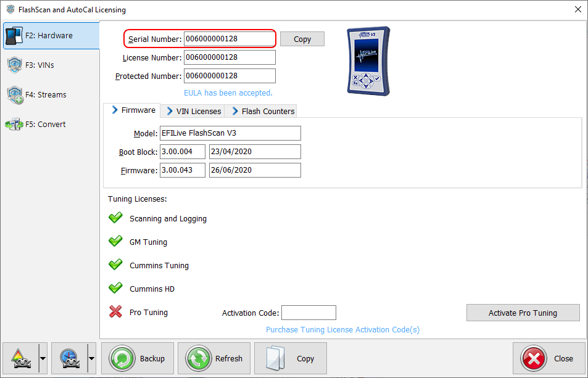The height and width of the screenshot is (378, 588).
Task: Open the dropdown beside the warning car icon
Action: pyautogui.click(x=42, y=358)
